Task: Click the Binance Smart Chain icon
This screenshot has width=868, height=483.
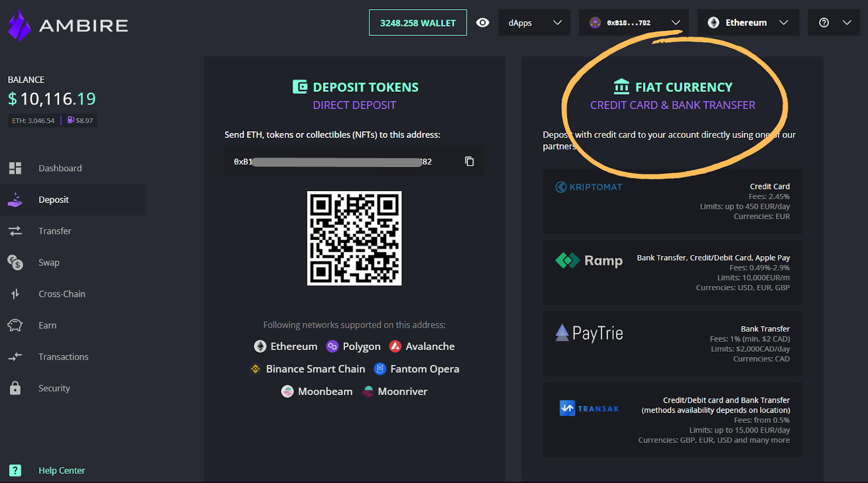Action: pos(256,369)
